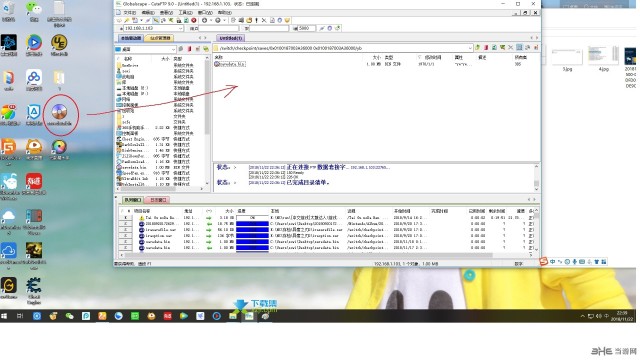Click the delete X icon in main toolbar
The width and height of the screenshot is (640, 360).
coord(264,20)
